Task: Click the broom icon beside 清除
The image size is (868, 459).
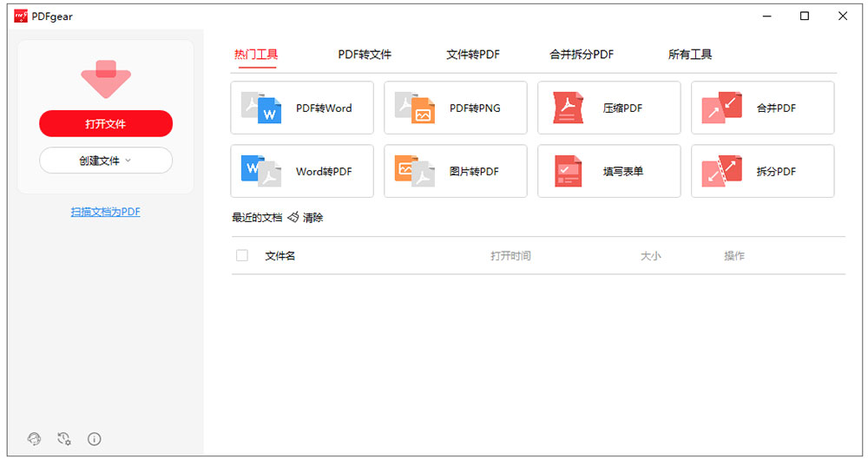Action: (x=293, y=217)
